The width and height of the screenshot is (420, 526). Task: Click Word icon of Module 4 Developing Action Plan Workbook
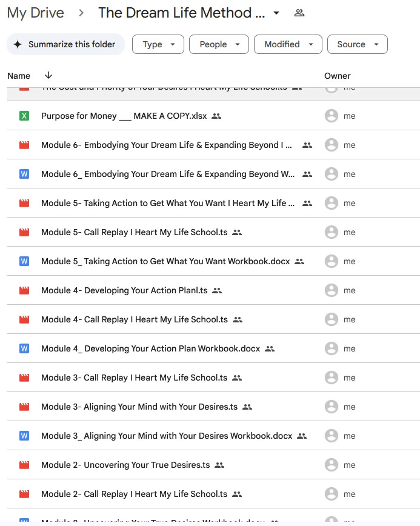click(24, 348)
